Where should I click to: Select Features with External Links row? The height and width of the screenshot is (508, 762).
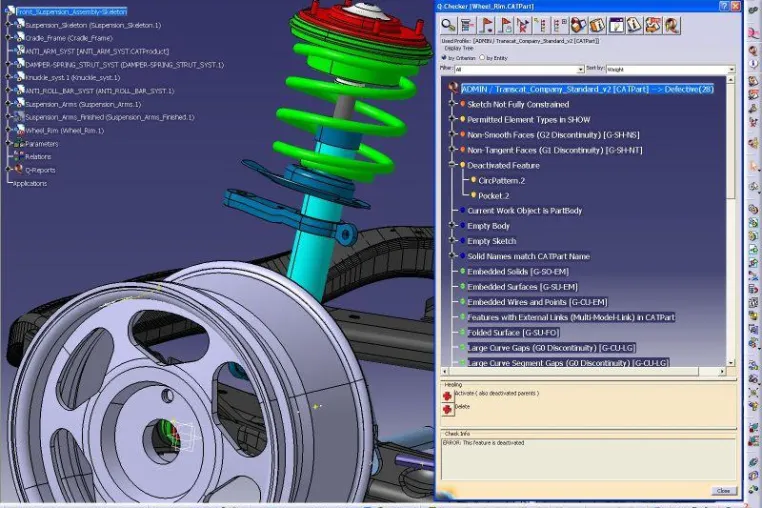(571, 317)
